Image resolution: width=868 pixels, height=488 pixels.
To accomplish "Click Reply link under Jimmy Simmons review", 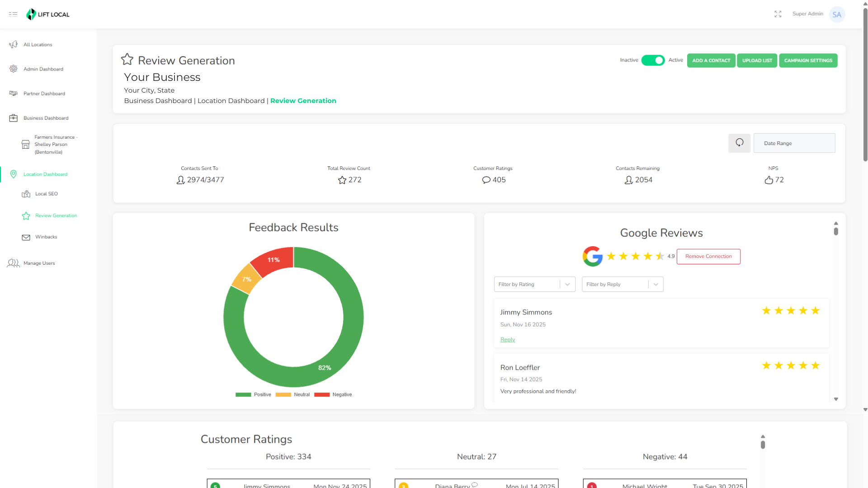I will (507, 340).
